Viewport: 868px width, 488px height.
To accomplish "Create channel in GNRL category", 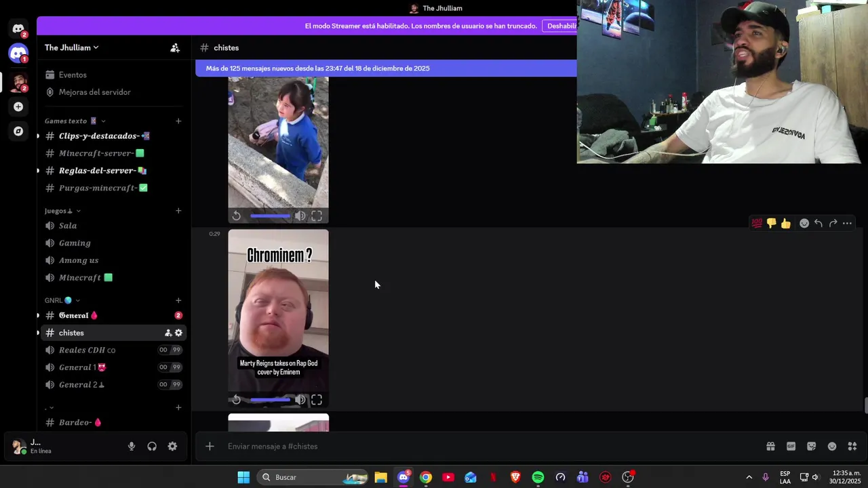I will pos(178,300).
